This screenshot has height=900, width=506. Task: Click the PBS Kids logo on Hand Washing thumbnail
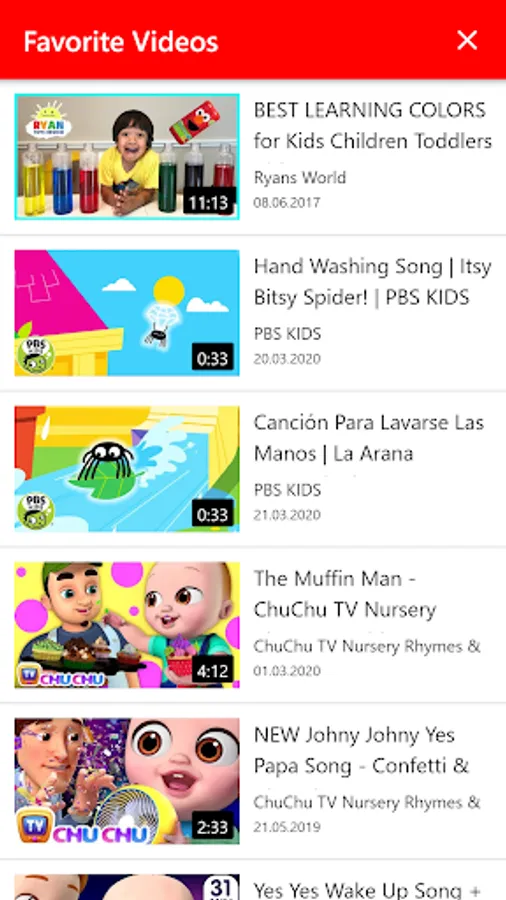tap(36, 355)
